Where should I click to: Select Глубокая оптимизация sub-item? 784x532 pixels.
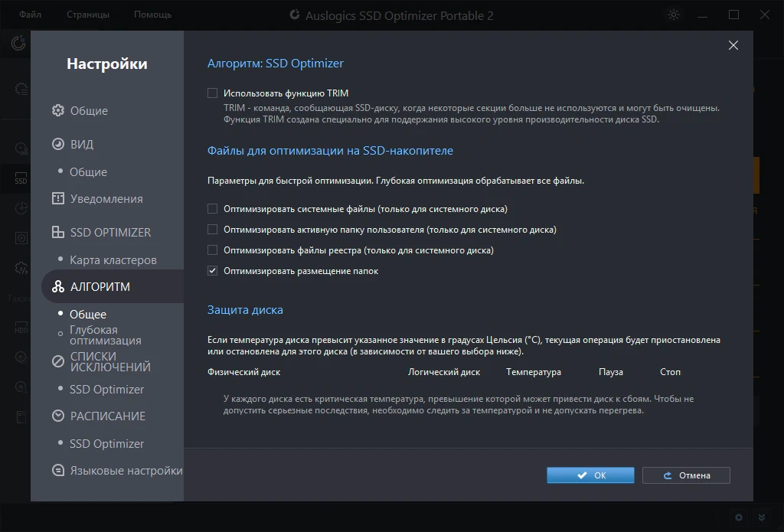106,335
